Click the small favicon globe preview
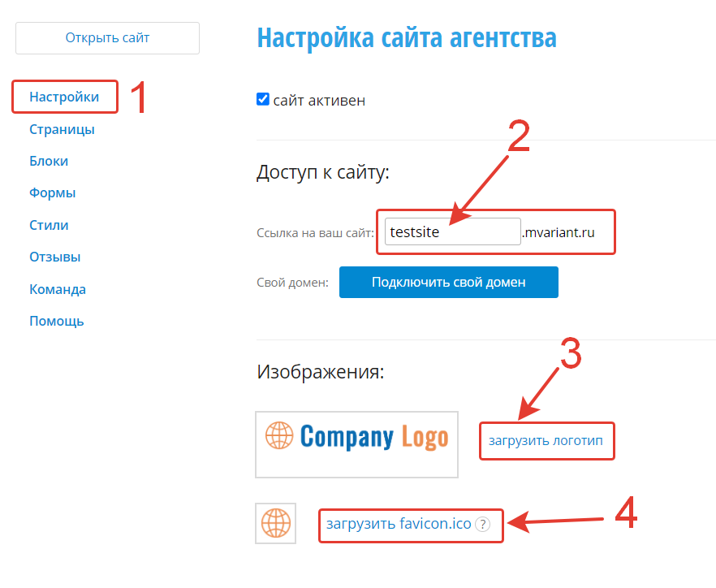This screenshot has width=716, height=588. coord(275,524)
